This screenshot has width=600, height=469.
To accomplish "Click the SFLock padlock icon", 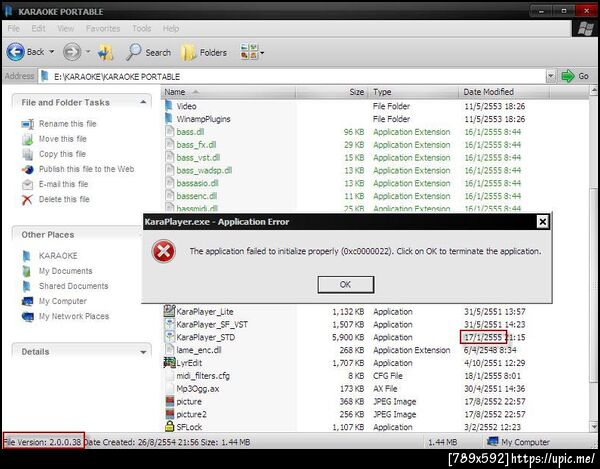I will coord(170,426).
